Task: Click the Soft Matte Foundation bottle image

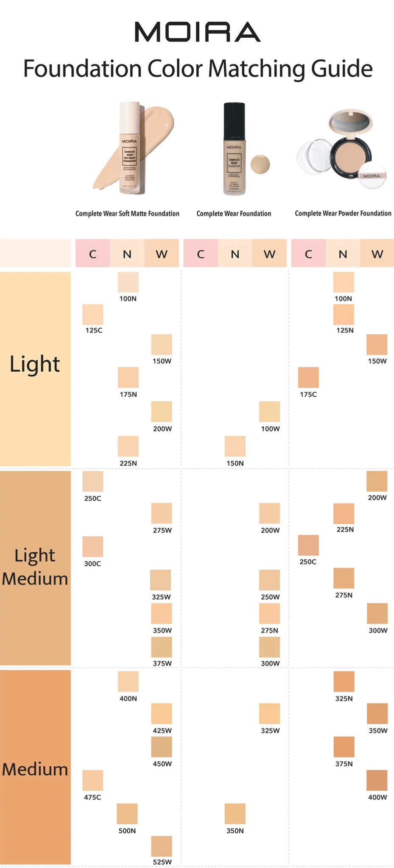Action: click(x=129, y=148)
